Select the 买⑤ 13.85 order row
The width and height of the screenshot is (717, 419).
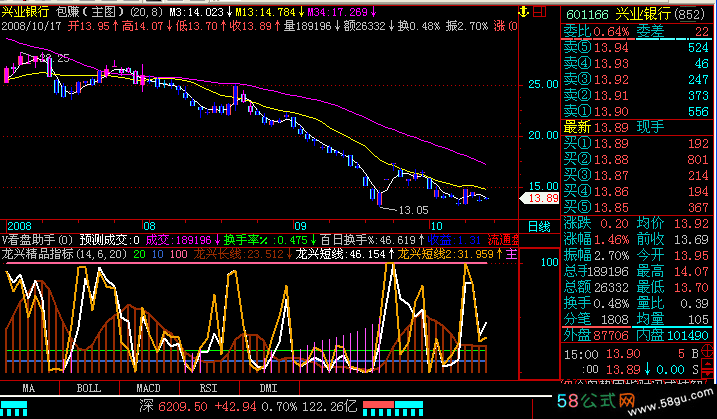coord(636,208)
